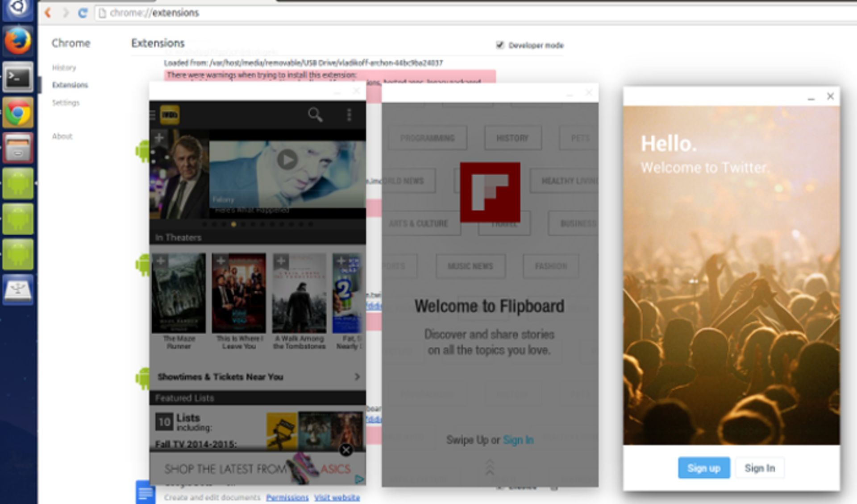Click the Twitter Sign up button

[x=703, y=468]
